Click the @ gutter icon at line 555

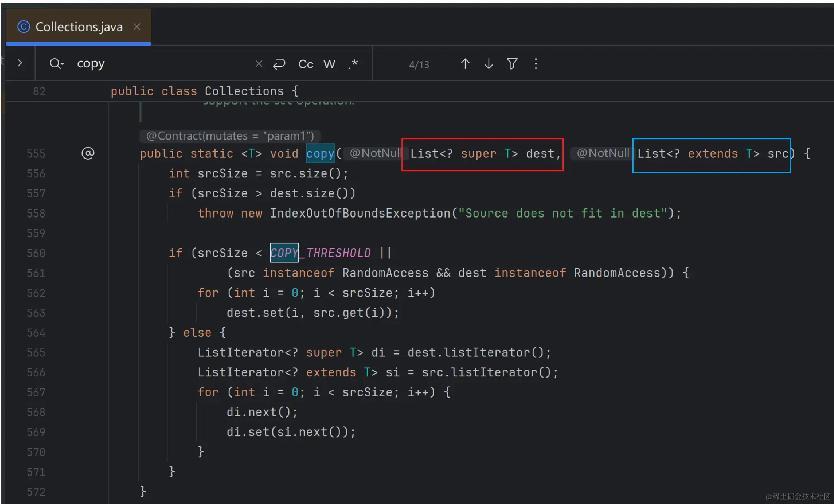88,153
